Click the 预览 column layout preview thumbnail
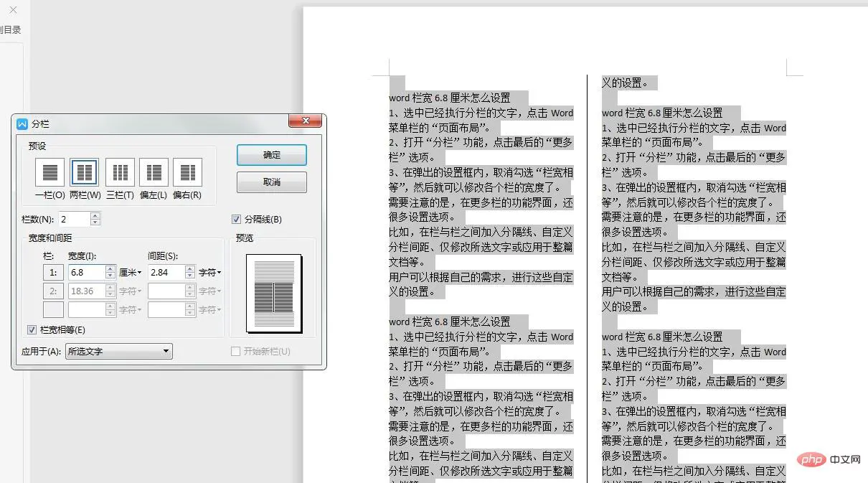The image size is (868, 483). (x=273, y=293)
